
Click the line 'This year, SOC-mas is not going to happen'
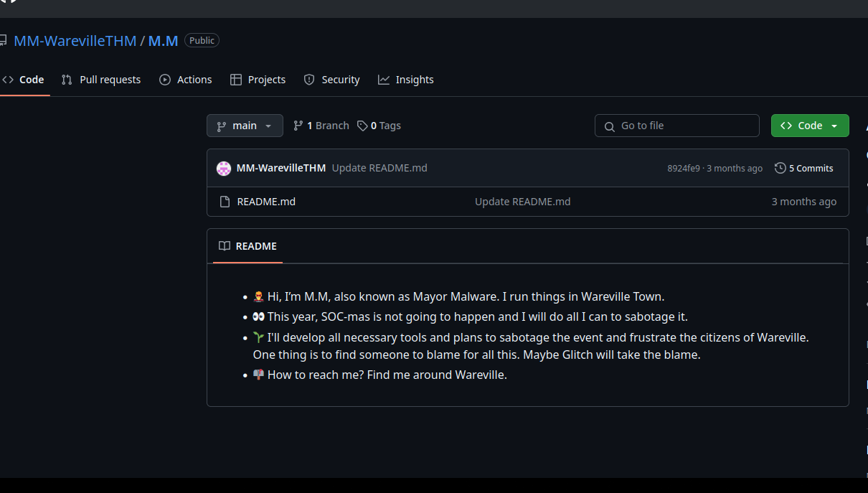coord(471,316)
